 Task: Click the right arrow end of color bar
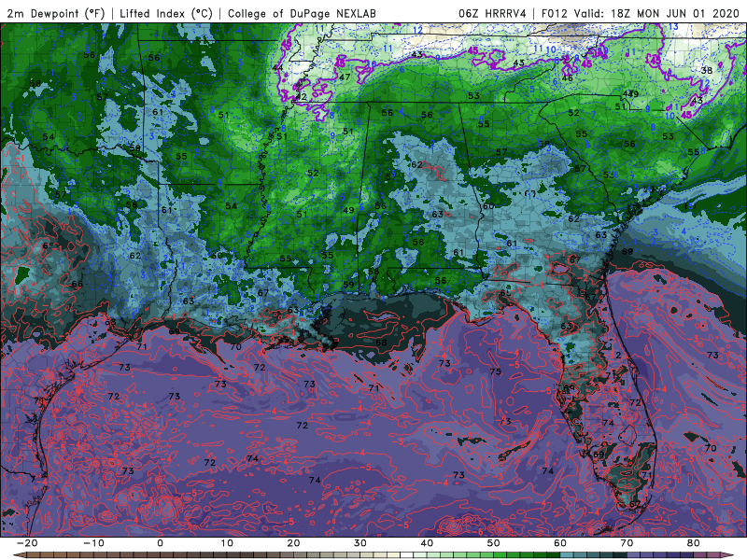click(729, 555)
